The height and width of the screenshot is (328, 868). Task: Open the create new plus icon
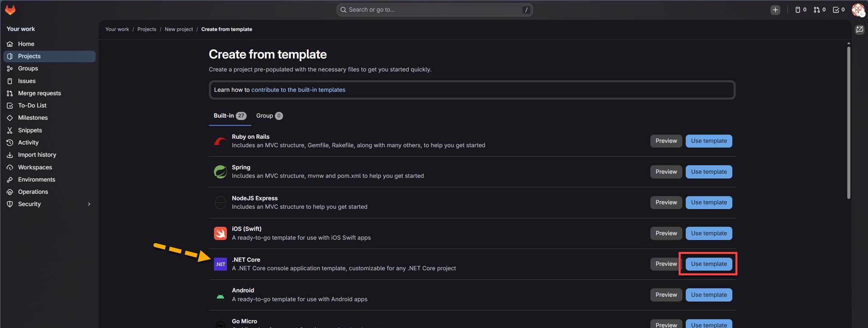coord(775,10)
